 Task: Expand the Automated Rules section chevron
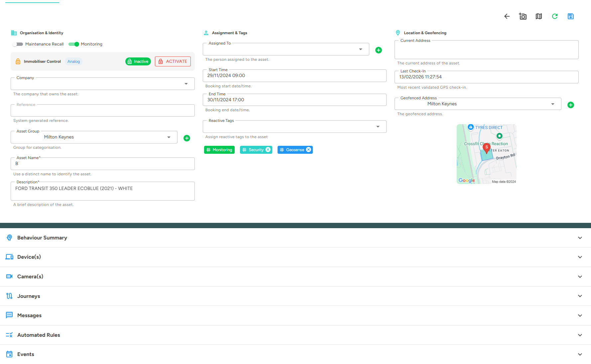pos(580,335)
